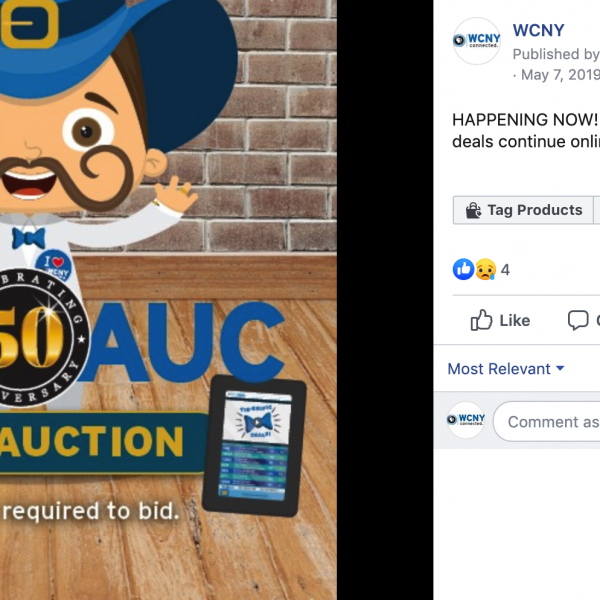Viewport: 600px width, 600px height.
Task: Click the dropdown arrow next to Most Relevant
Action: (x=560, y=368)
